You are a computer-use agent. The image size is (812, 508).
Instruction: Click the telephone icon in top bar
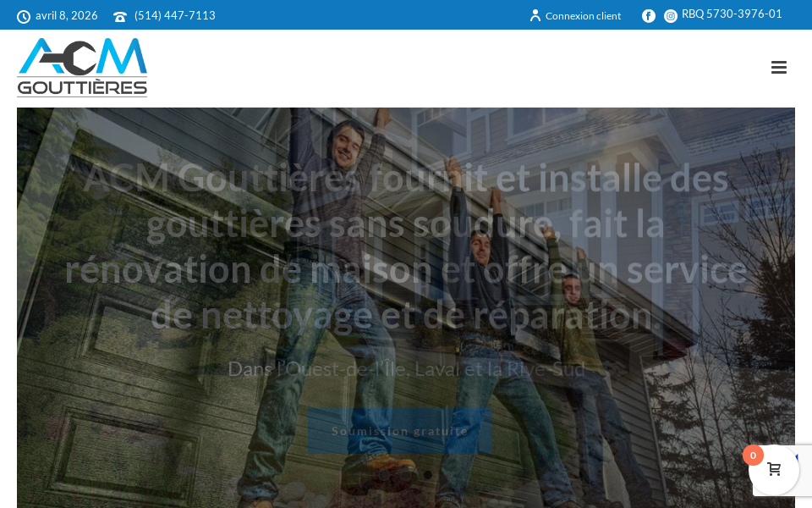120,16
